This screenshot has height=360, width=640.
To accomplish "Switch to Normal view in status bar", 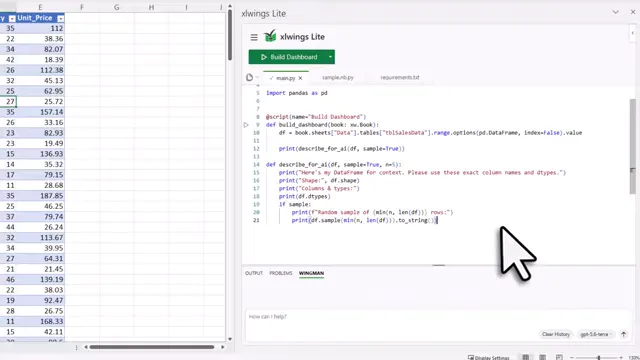I will (x=526, y=358).
